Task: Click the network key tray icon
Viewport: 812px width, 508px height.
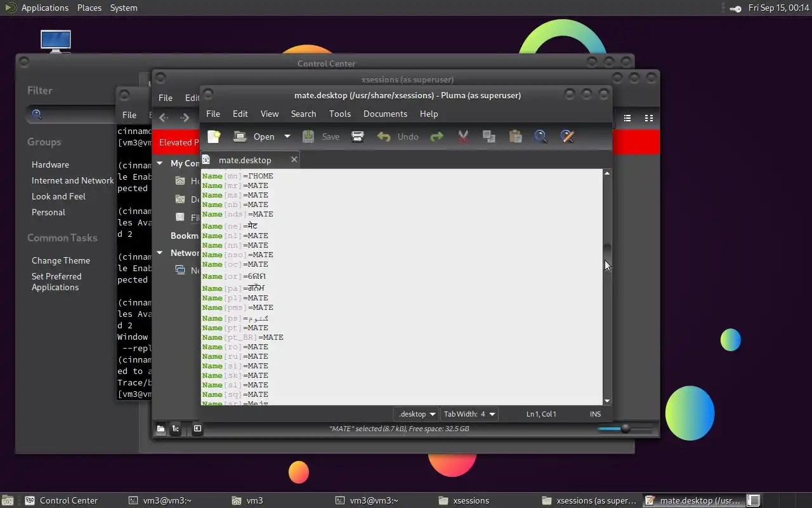Action: (x=735, y=8)
